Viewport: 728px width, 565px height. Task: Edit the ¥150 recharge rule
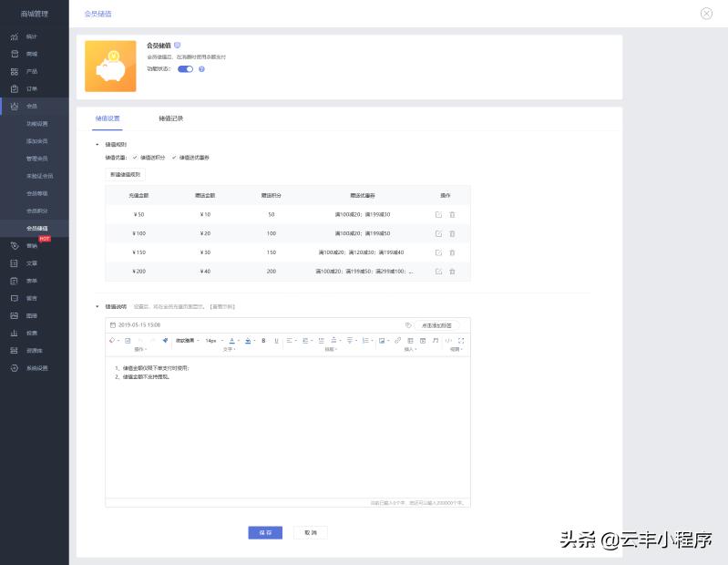click(438, 252)
